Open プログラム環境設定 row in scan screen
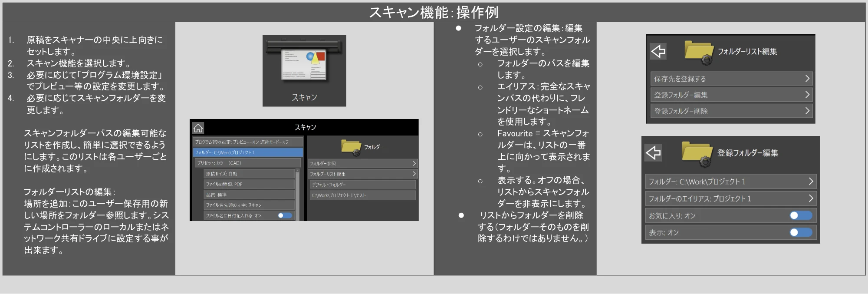The height and width of the screenshot is (294, 868). (247, 142)
